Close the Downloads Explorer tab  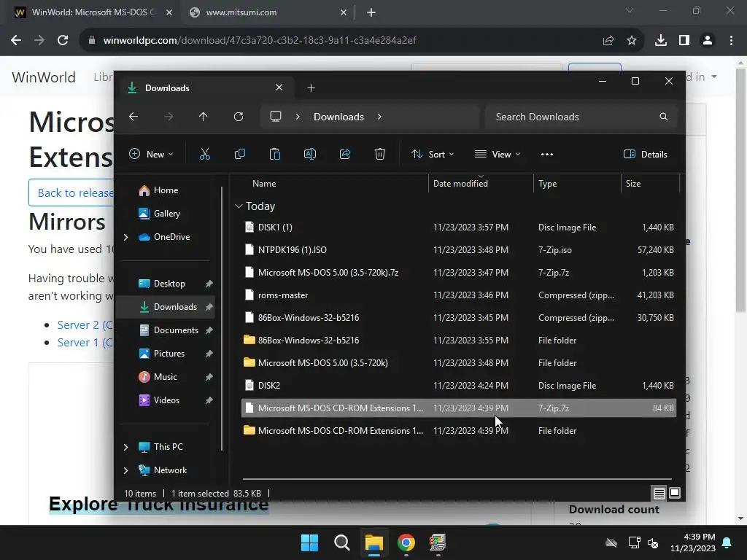(x=279, y=87)
